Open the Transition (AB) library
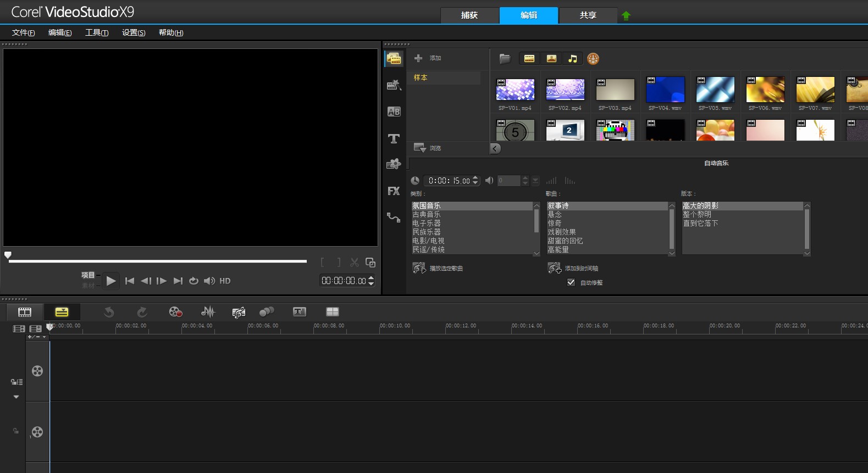868x473 pixels. coord(394,112)
